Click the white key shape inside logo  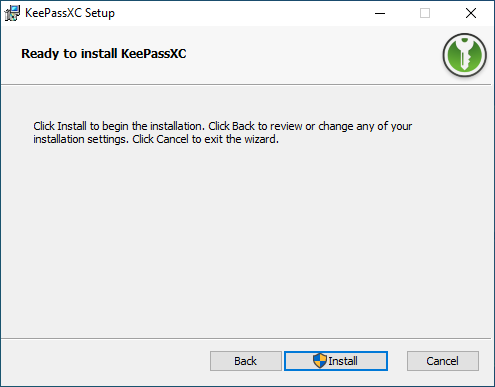[x=464, y=54]
